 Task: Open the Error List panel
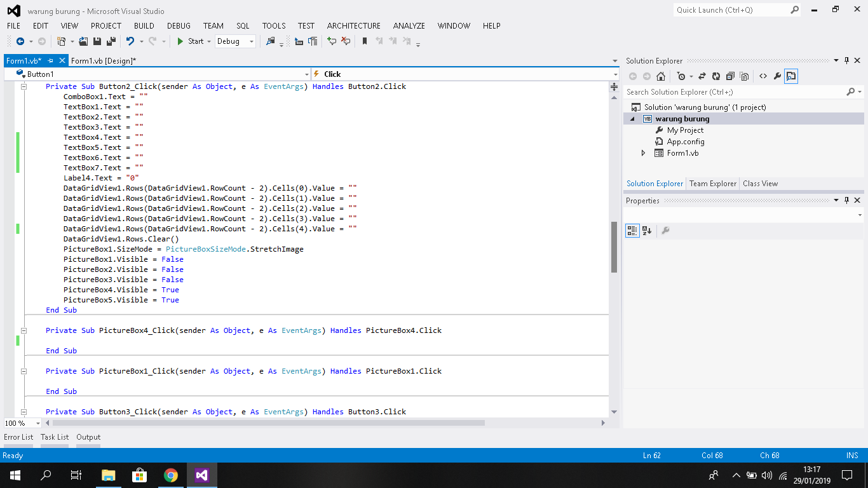(x=18, y=437)
